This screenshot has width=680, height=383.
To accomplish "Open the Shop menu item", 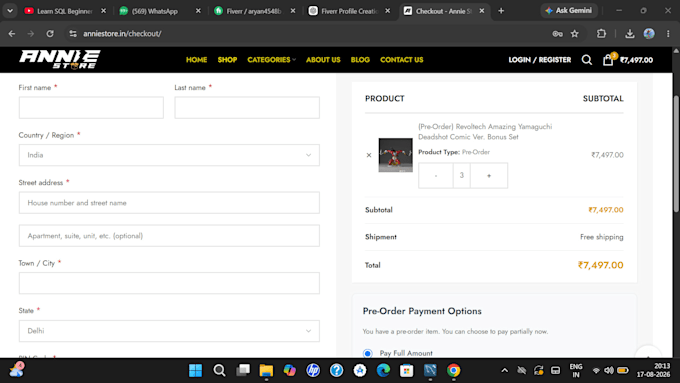I will click(227, 60).
